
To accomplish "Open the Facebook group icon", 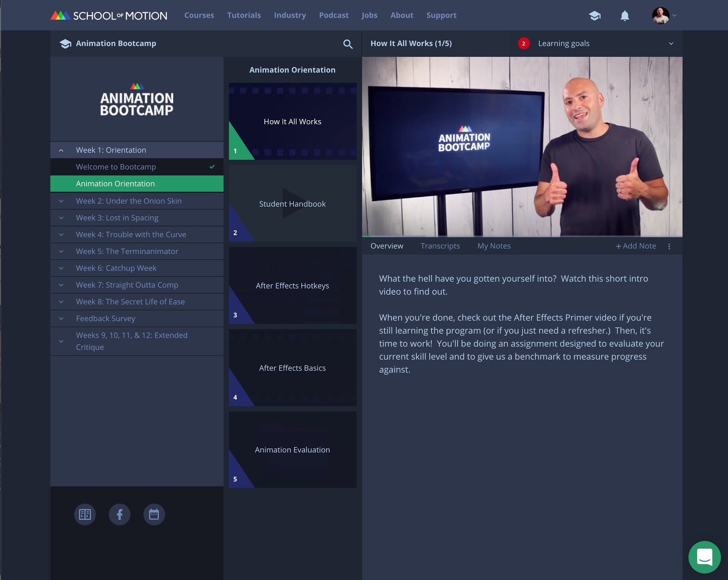I will tap(120, 514).
